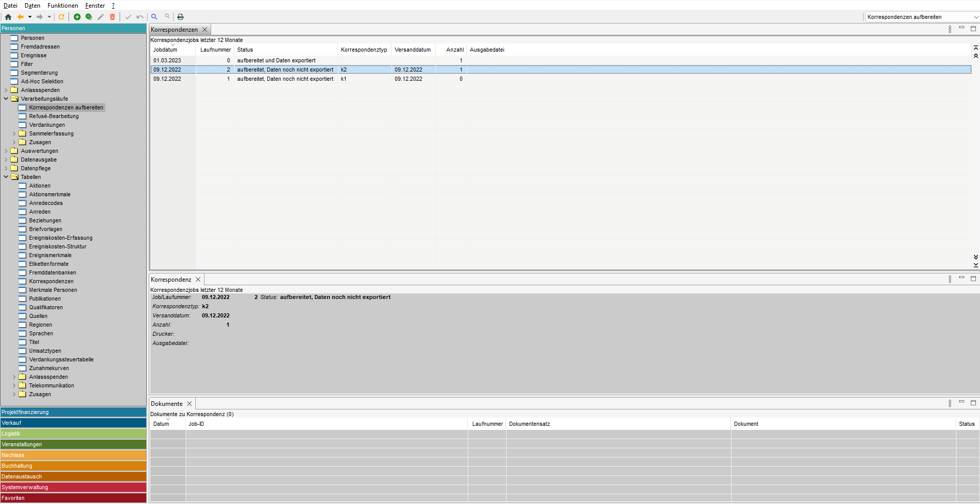980x504 pixels.
Task: Click the duplicate record icon
Action: click(89, 17)
